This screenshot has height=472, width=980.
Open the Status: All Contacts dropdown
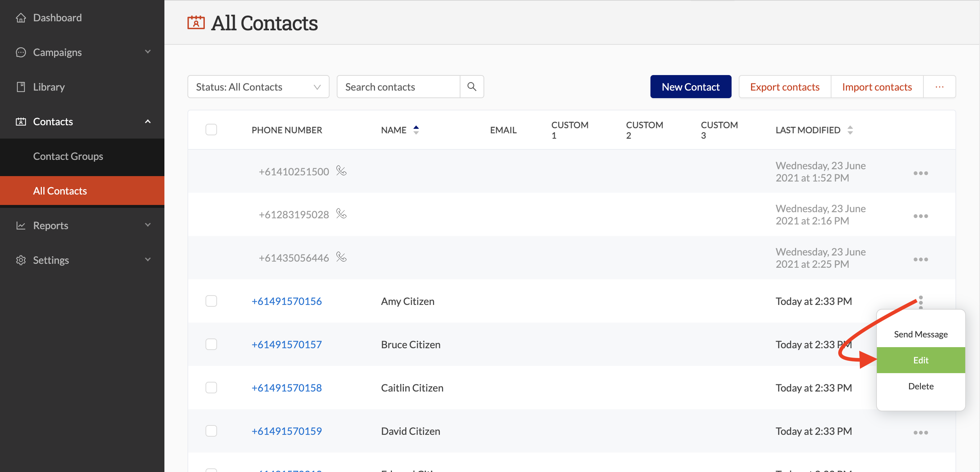tap(258, 87)
